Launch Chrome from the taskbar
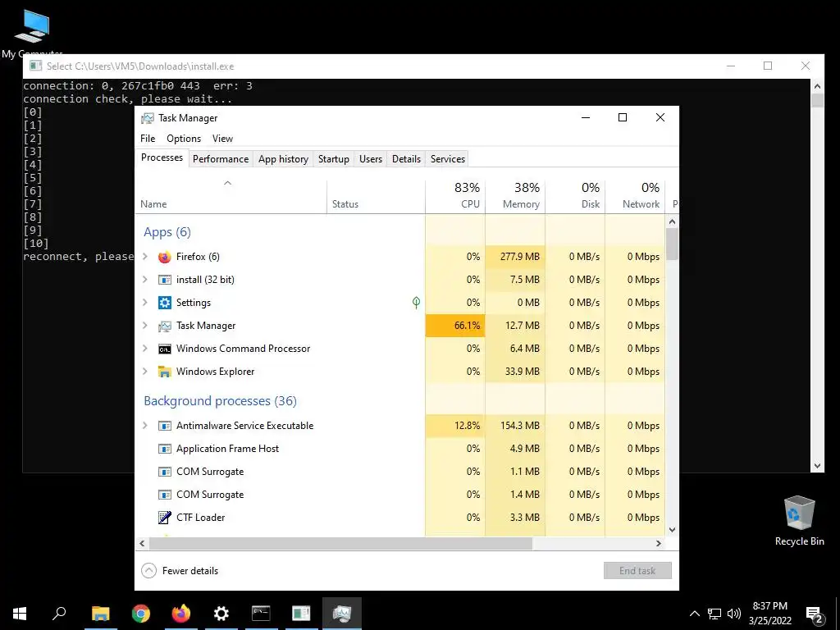Viewport: 840px width, 630px height. pyautogui.click(x=141, y=614)
